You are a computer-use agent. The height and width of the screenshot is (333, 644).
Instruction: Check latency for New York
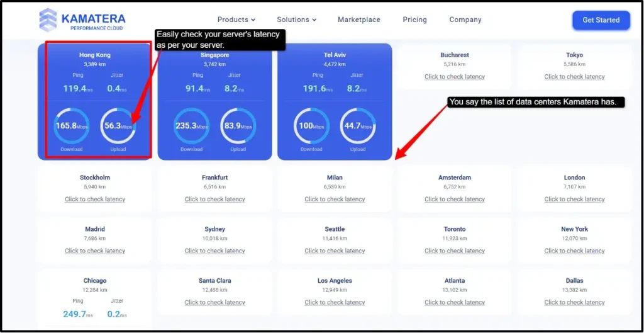pos(575,251)
